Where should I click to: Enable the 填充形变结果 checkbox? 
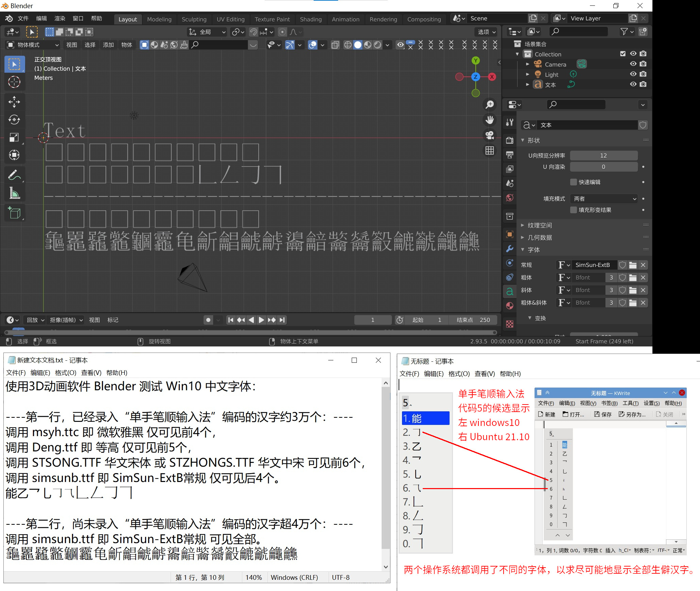[574, 210]
